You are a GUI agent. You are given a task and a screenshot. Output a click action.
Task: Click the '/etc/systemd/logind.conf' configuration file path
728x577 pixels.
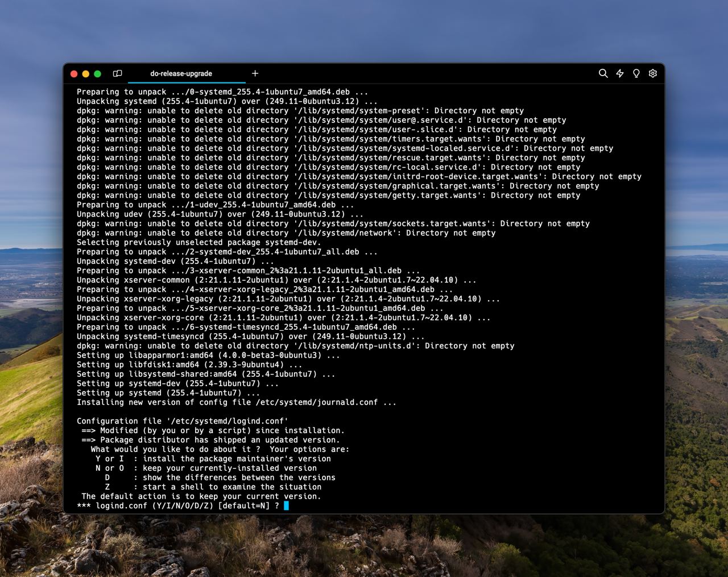click(227, 421)
